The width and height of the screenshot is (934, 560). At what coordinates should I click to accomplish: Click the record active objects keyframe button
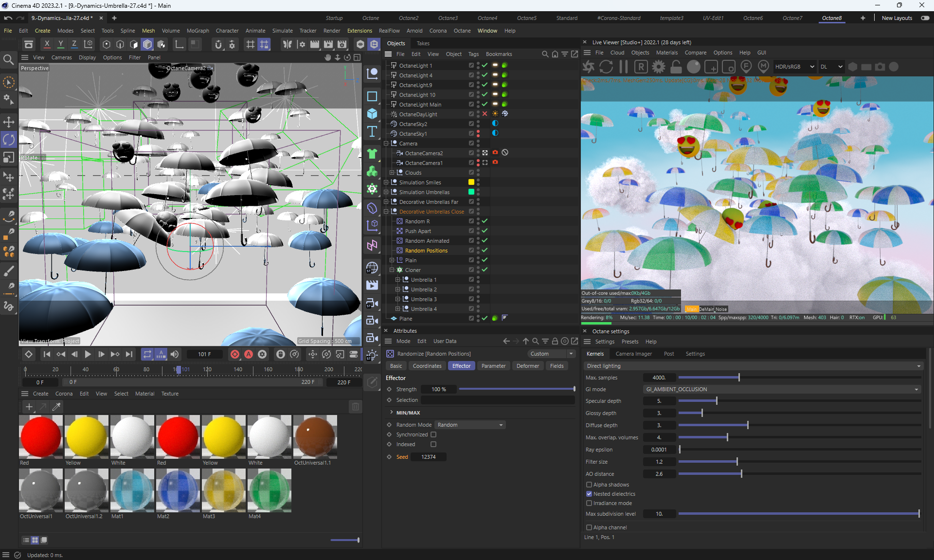pyautogui.click(x=235, y=354)
